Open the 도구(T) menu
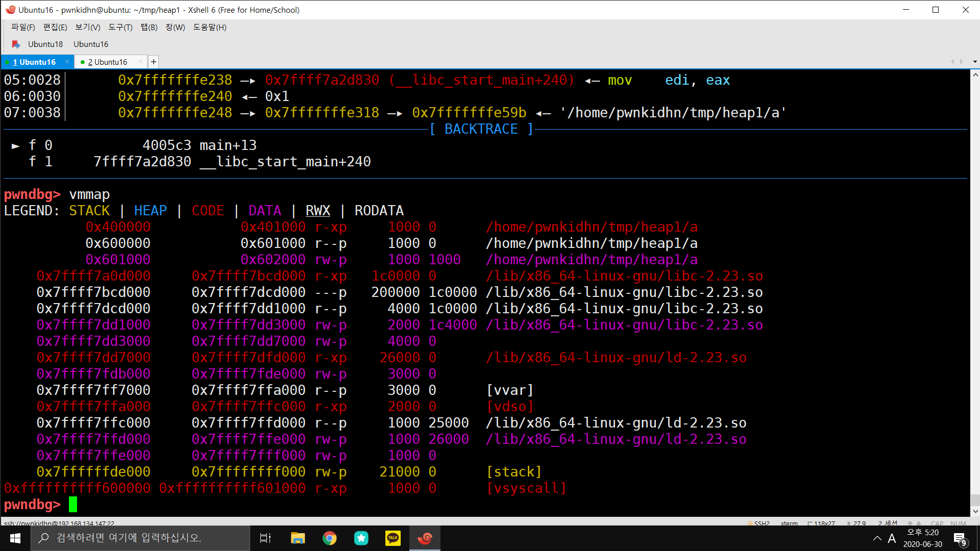This screenshot has width=980, height=551. pos(120,27)
